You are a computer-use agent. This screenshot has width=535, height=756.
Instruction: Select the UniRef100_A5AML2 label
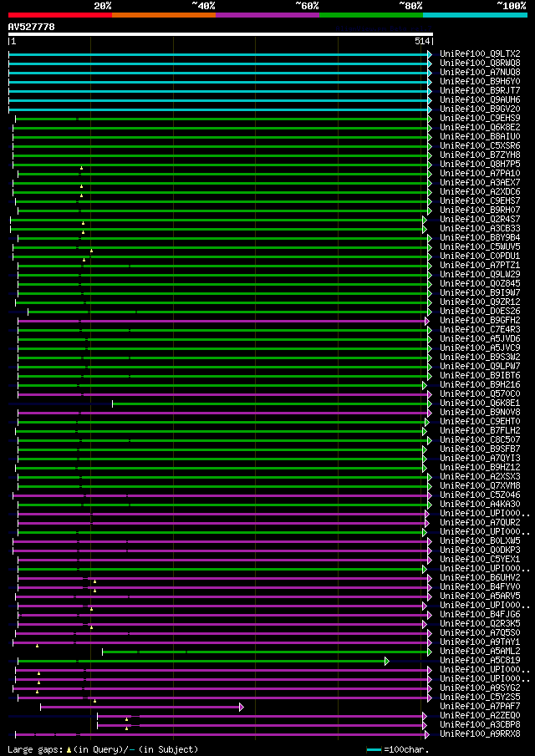pyautogui.click(x=480, y=652)
